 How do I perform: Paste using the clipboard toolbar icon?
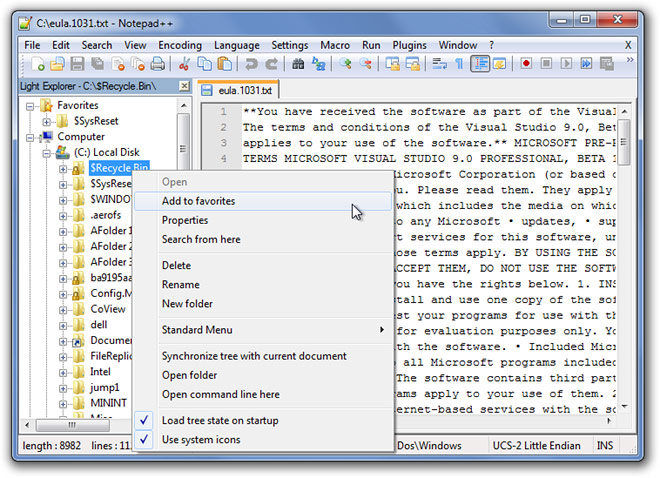(225, 64)
